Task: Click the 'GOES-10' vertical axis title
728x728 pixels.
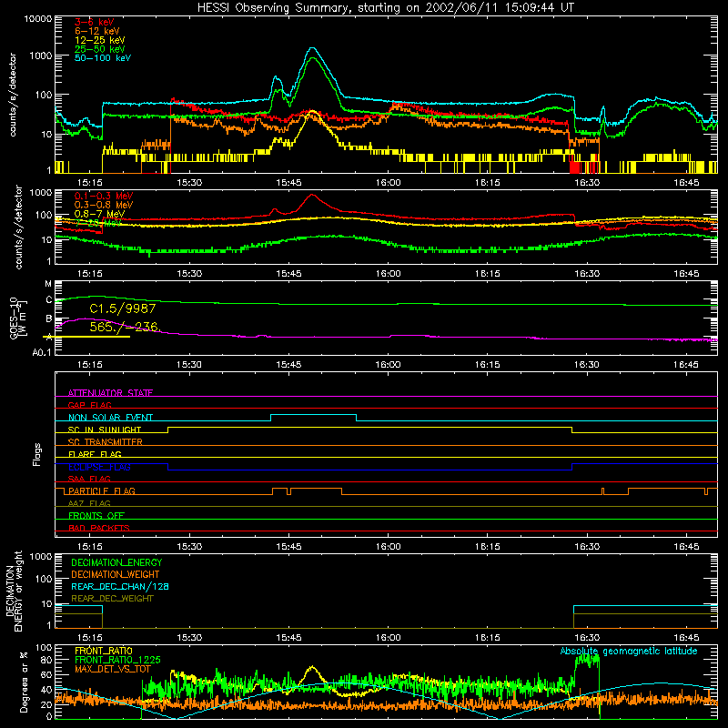Action: [x=14, y=318]
